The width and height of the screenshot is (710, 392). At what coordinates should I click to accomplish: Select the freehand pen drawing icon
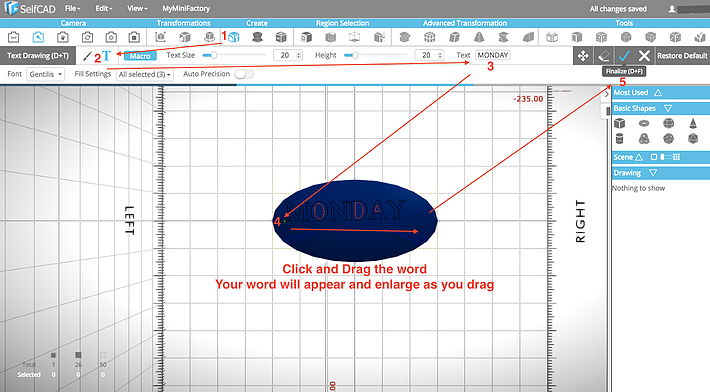87,56
